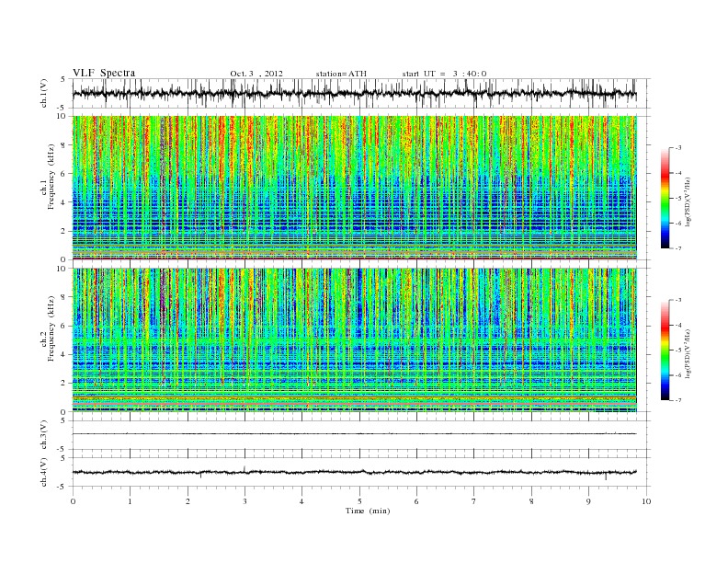
Task: Click the "6" tick on the time axis
Action: tap(416, 501)
